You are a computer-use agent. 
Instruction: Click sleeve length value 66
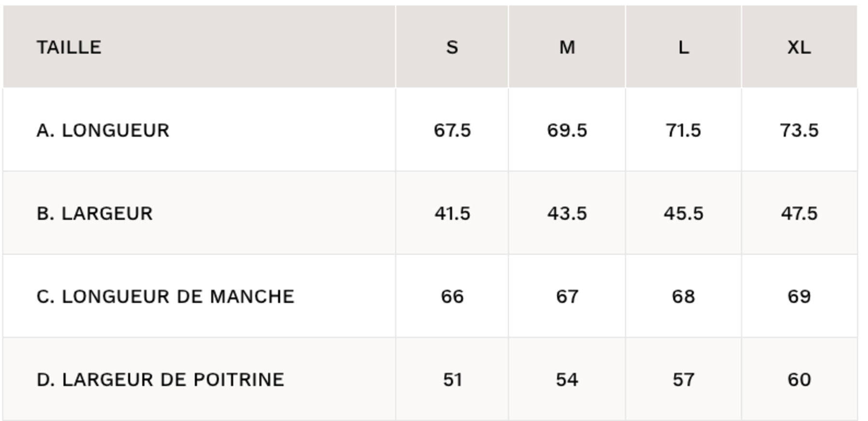(452, 297)
